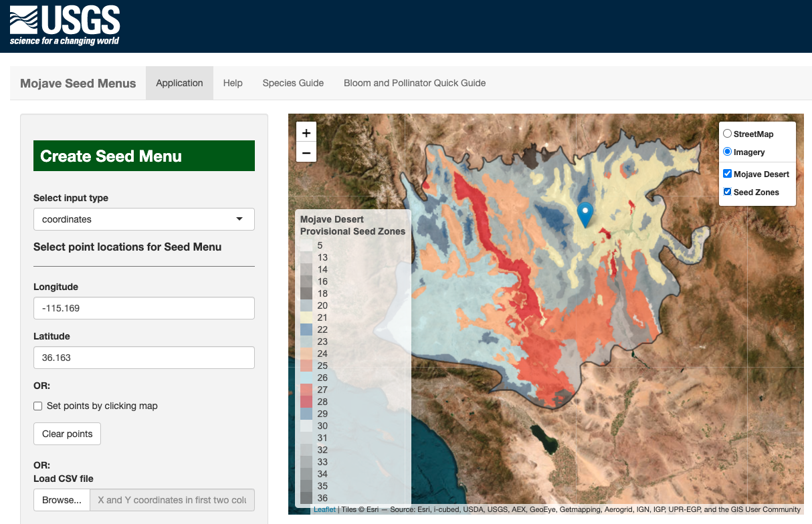Click inside the Latitude input field
The width and height of the screenshot is (812, 524).
[144, 358]
